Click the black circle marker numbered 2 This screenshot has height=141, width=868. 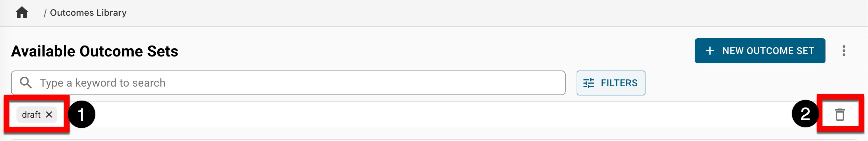point(805,114)
